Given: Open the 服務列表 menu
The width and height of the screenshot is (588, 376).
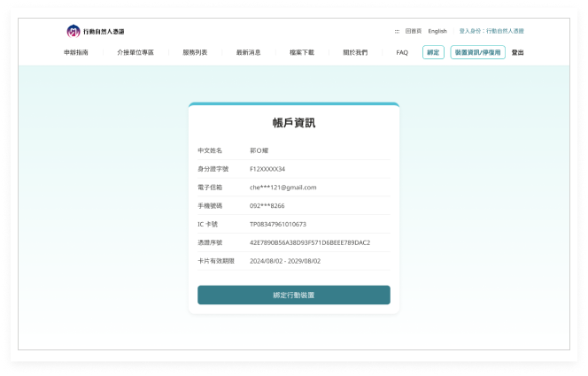Looking at the screenshot, I should pyautogui.click(x=195, y=52).
